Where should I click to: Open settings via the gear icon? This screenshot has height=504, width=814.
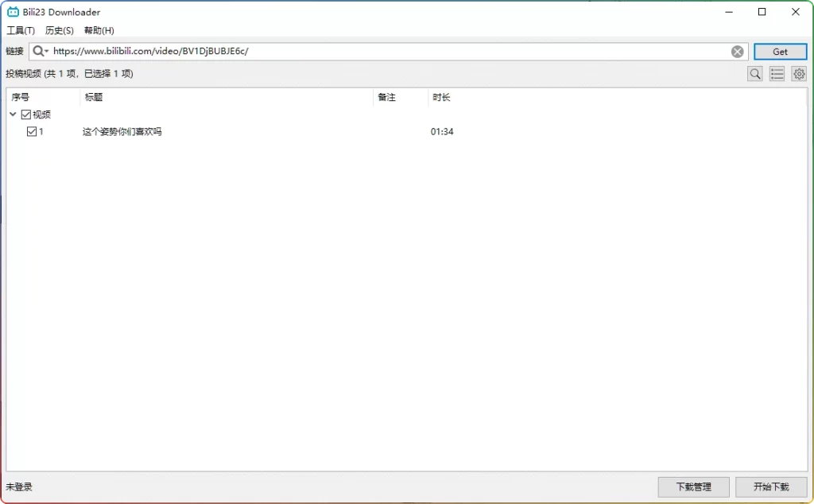(x=799, y=73)
